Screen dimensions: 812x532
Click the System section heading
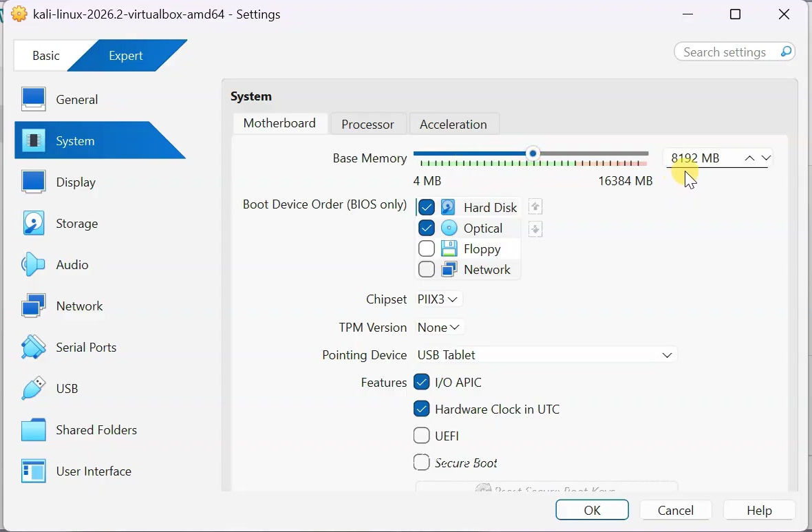click(250, 96)
